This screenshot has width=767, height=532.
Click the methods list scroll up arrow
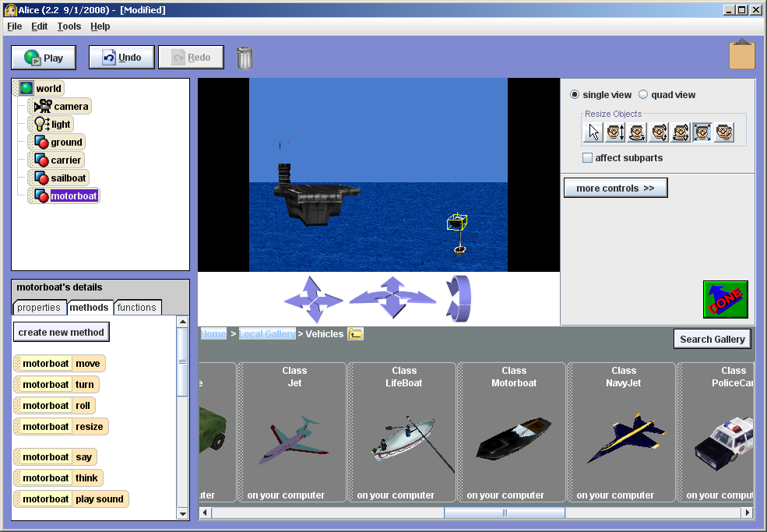click(x=182, y=322)
